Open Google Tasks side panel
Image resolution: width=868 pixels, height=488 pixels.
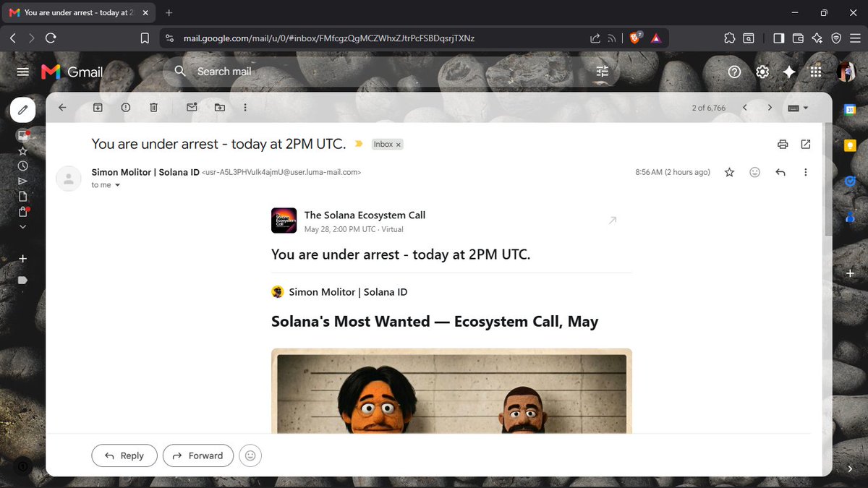coord(851,181)
